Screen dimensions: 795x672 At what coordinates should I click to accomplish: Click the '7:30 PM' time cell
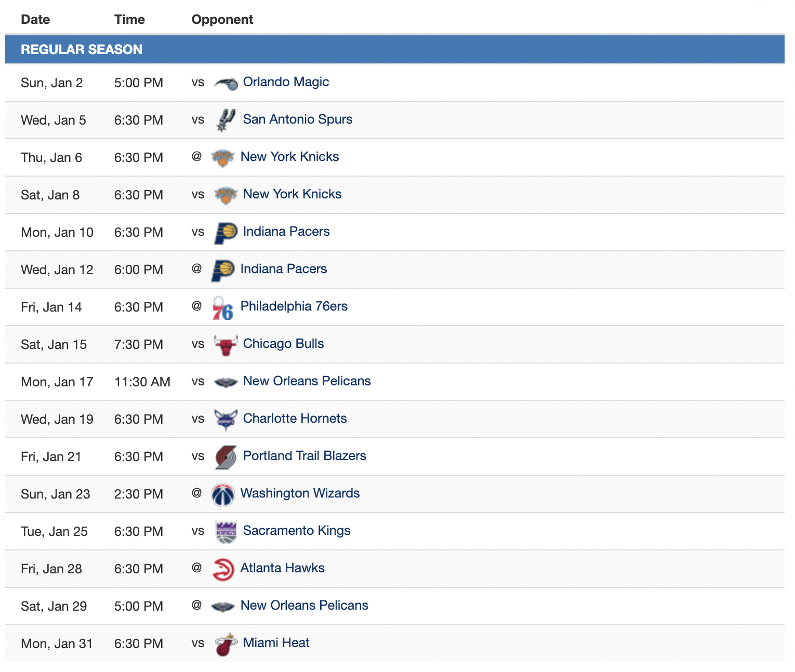[139, 345]
